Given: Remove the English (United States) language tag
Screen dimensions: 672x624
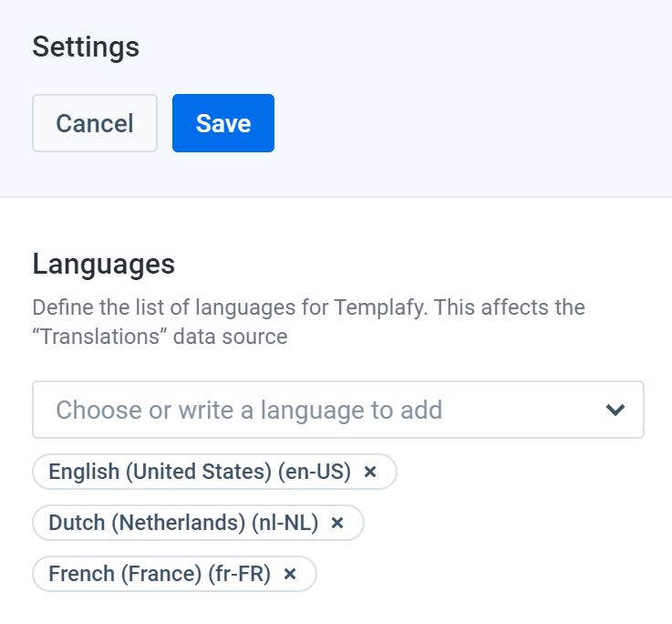Looking at the screenshot, I should (x=370, y=472).
